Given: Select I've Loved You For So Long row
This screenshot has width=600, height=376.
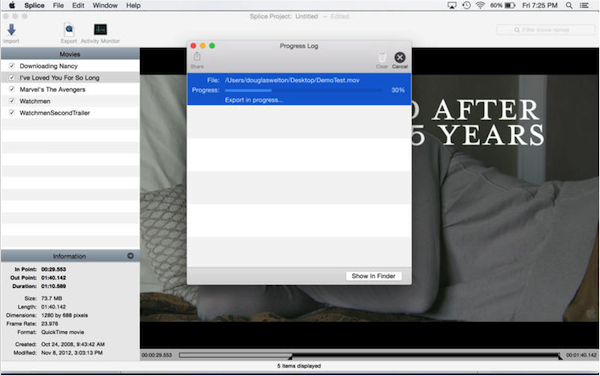Looking at the screenshot, I should click(x=70, y=78).
